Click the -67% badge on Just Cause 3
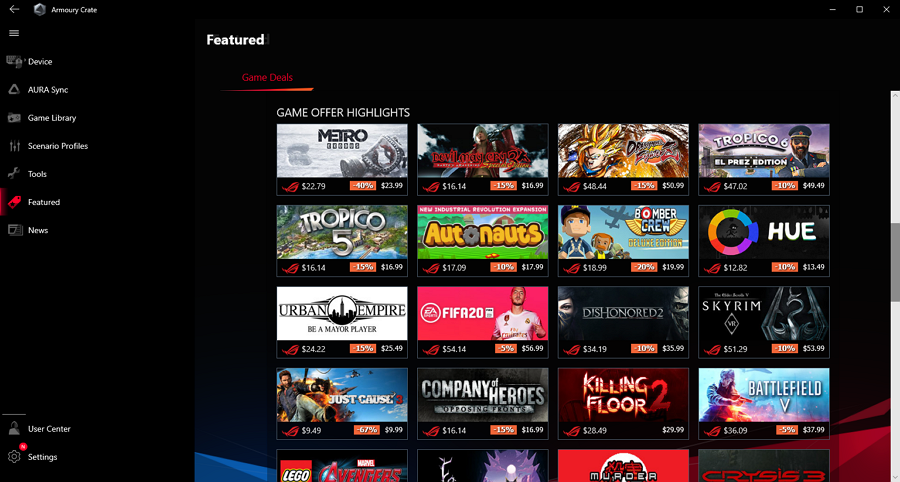900x482 pixels. pos(366,430)
